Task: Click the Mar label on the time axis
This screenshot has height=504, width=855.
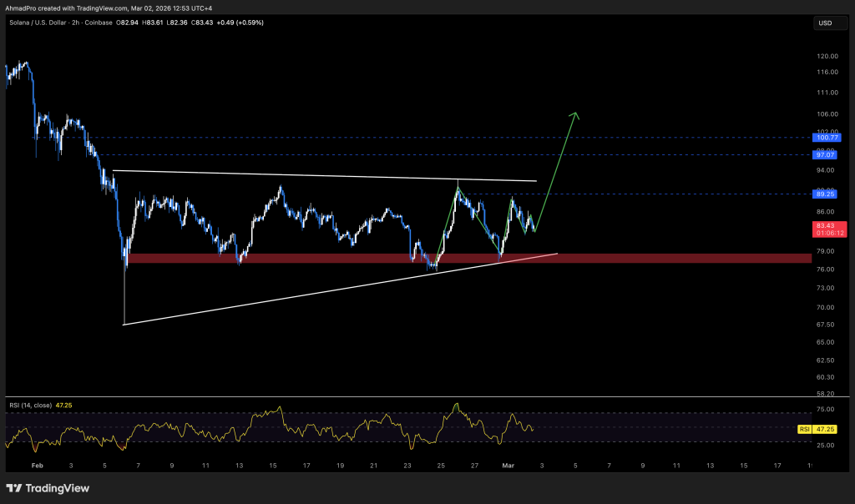Action: tap(508, 466)
